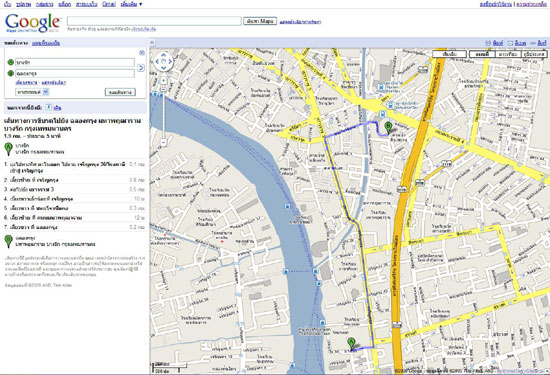Pan the map left with the arrow control
The height and width of the screenshot is (375, 550).
point(157,61)
